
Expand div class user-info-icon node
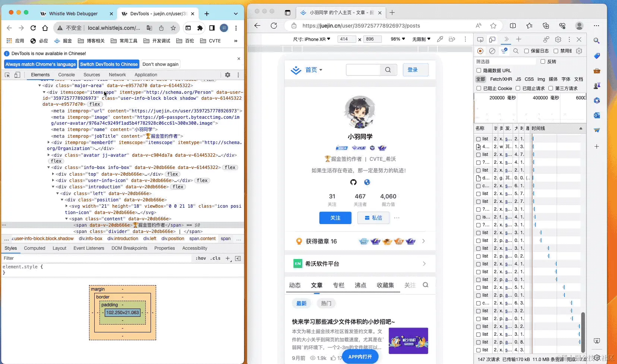pos(53,181)
